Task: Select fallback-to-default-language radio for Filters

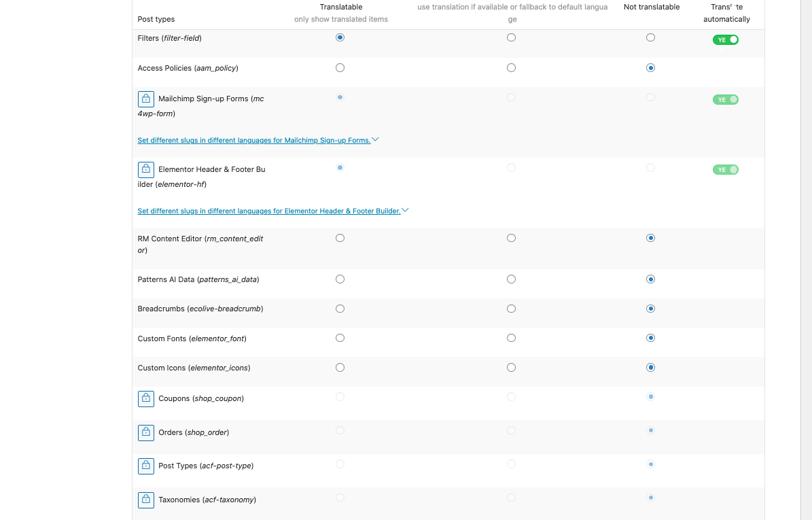Action: coord(511,37)
